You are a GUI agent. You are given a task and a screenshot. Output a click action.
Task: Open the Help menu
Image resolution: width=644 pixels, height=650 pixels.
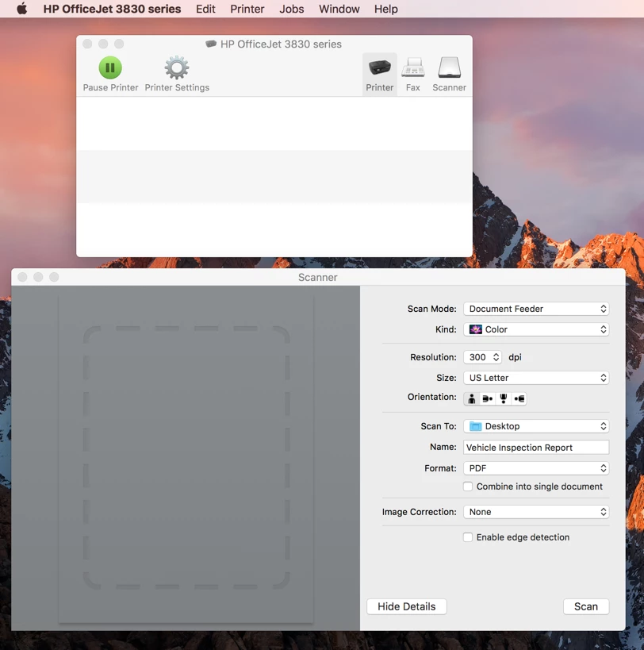[x=386, y=9]
